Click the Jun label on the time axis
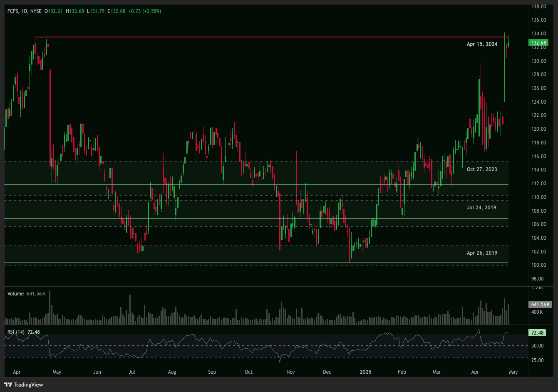Viewport: 558px width, 392px height. pyautogui.click(x=97, y=372)
